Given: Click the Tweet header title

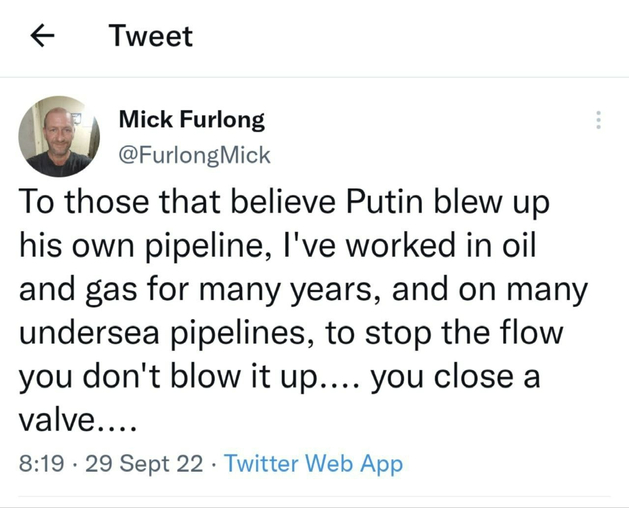Looking at the screenshot, I should pyautogui.click(x=150, y=37).
